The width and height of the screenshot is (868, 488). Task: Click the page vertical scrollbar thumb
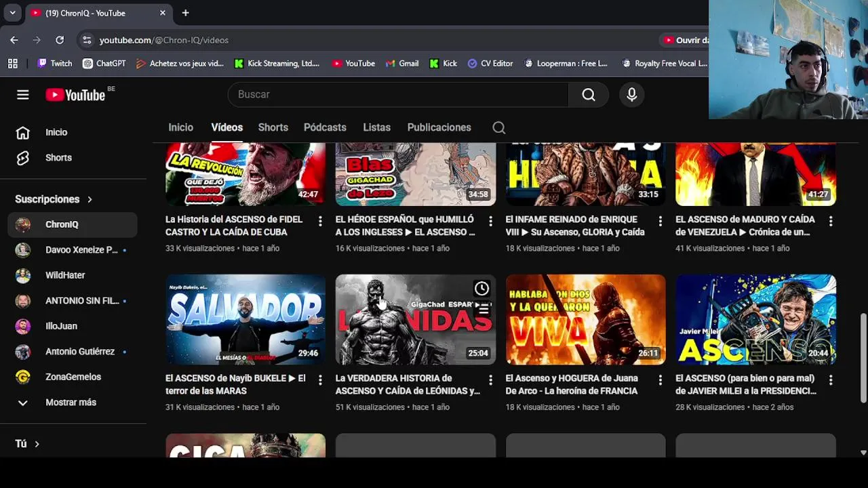[863, 358]
